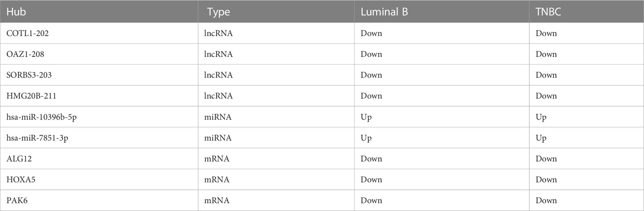
Task: Click the ALG12 hub cell
Action: tap(19, 159)
